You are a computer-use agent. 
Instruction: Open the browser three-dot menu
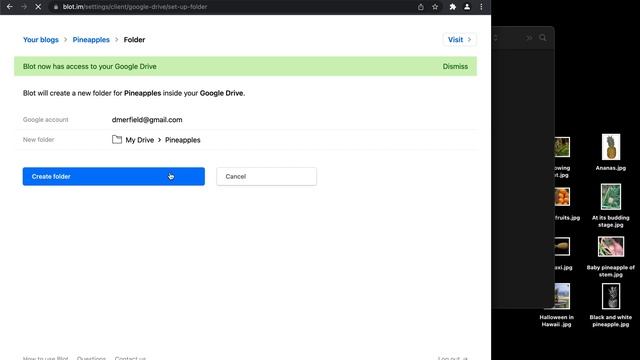[481, 7]
